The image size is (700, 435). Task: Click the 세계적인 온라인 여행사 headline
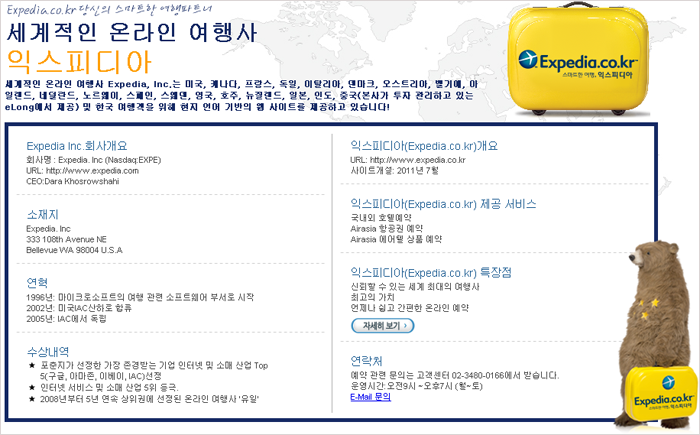point(132,32)
